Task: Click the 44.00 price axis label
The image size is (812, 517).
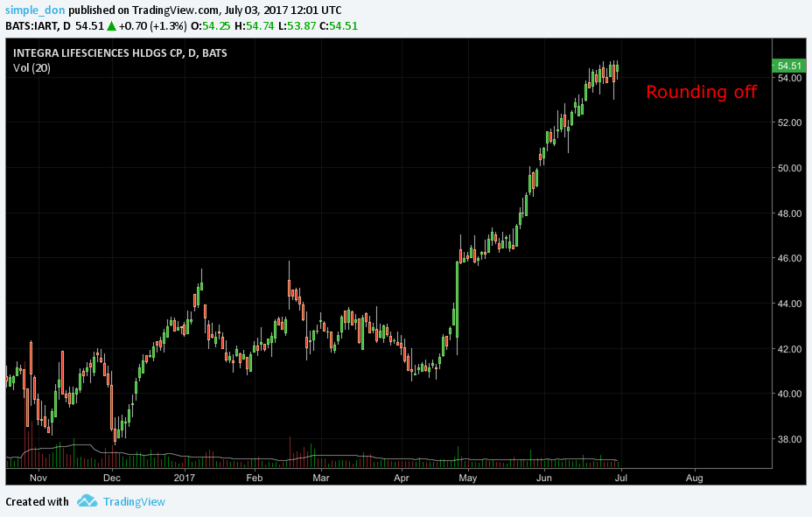Action: point(789,304)
